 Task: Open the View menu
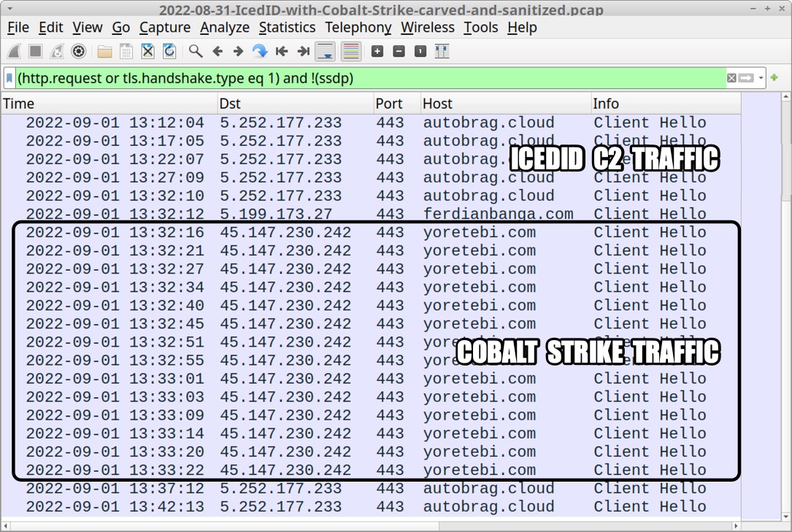coord(88,28)
